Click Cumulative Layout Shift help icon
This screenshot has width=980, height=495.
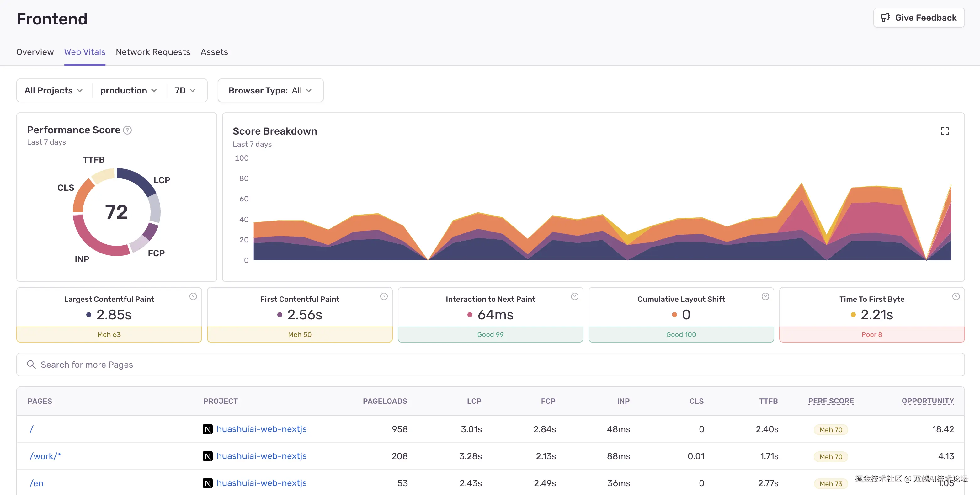click(x=765, y=296)
